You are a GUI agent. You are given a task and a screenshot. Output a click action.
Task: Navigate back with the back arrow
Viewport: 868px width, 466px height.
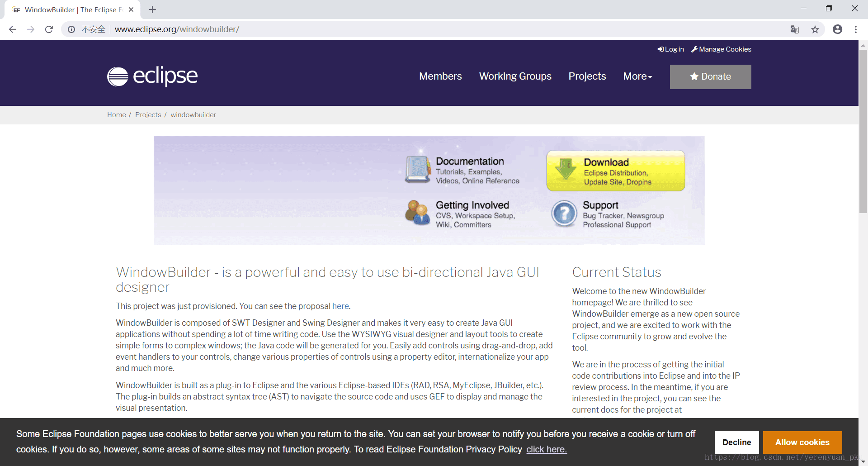pos(13,29)
